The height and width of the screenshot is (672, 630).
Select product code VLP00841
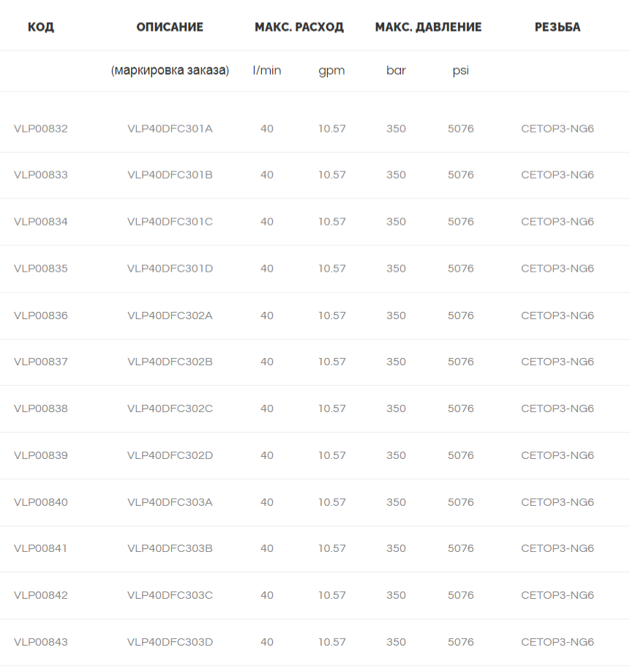(x=41, y=548)
